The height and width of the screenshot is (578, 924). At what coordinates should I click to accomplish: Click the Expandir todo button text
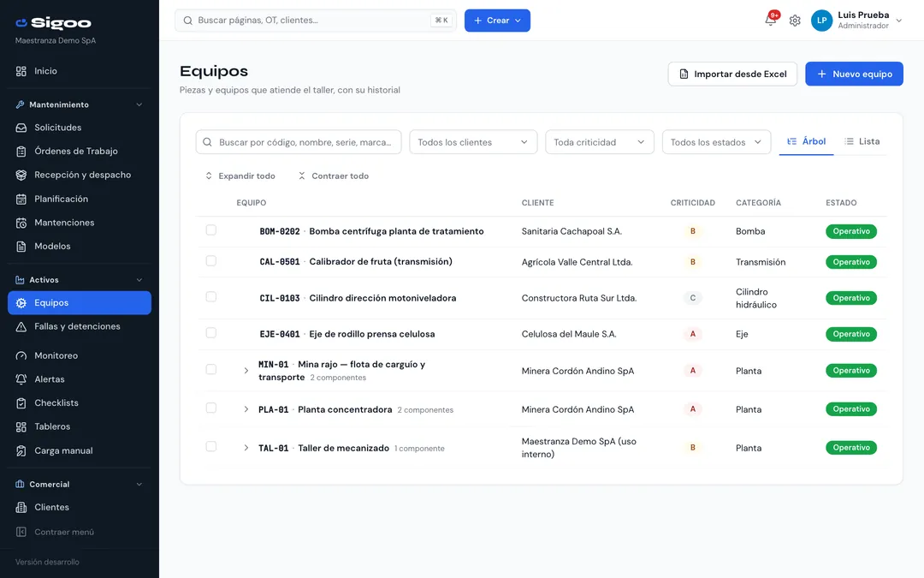click(x=247, y=176)
